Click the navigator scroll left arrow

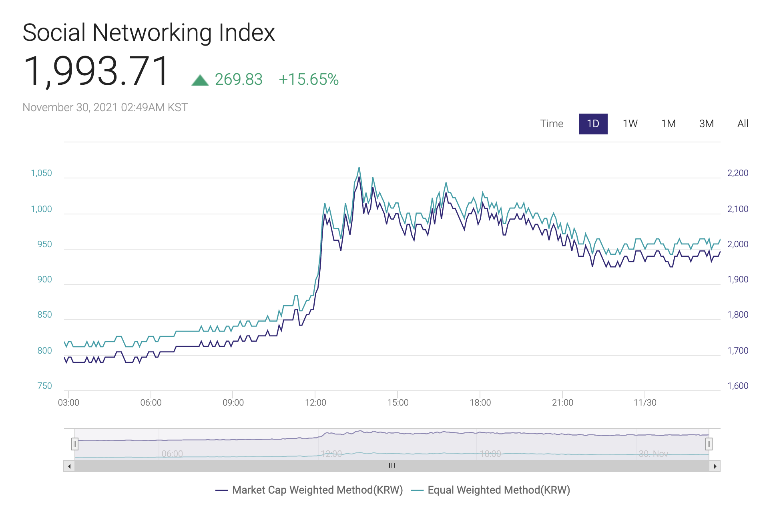[69, 466]
